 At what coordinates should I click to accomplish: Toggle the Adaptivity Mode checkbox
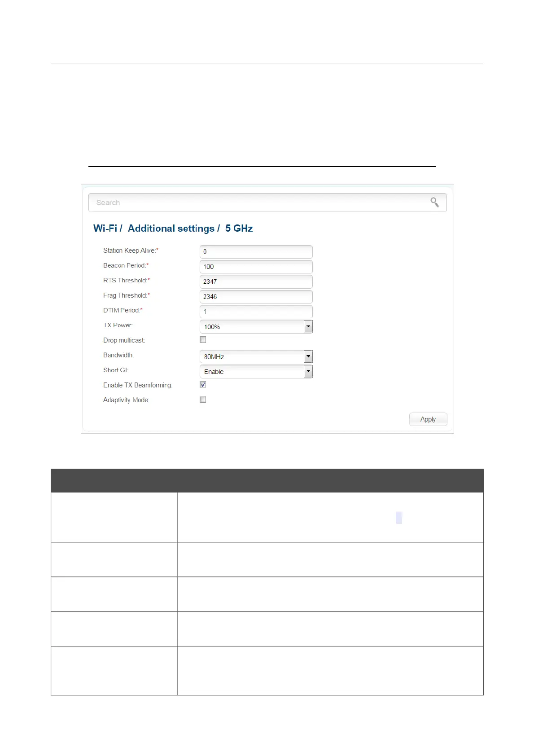pos(203,400)
